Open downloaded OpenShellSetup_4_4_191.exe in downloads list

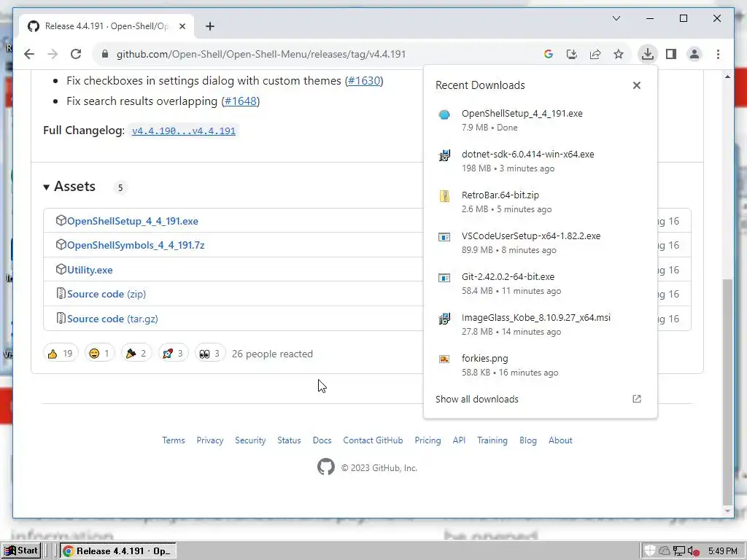click(541, 120)
